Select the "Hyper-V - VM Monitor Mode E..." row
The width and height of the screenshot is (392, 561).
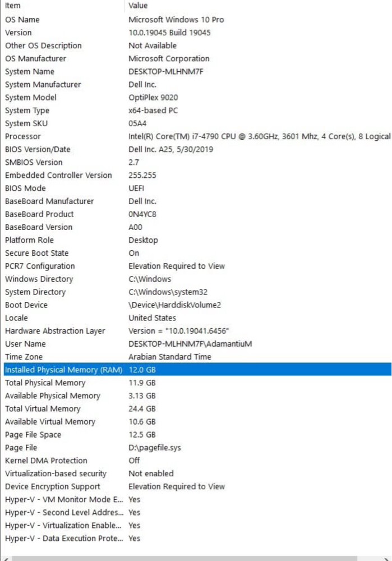(x=197, y=499)
